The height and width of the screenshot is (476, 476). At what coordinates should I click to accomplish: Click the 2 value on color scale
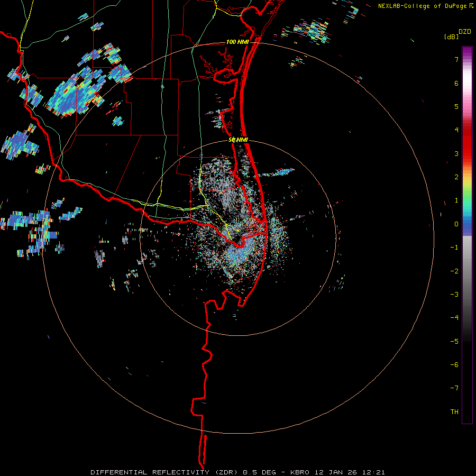point(456,177)
